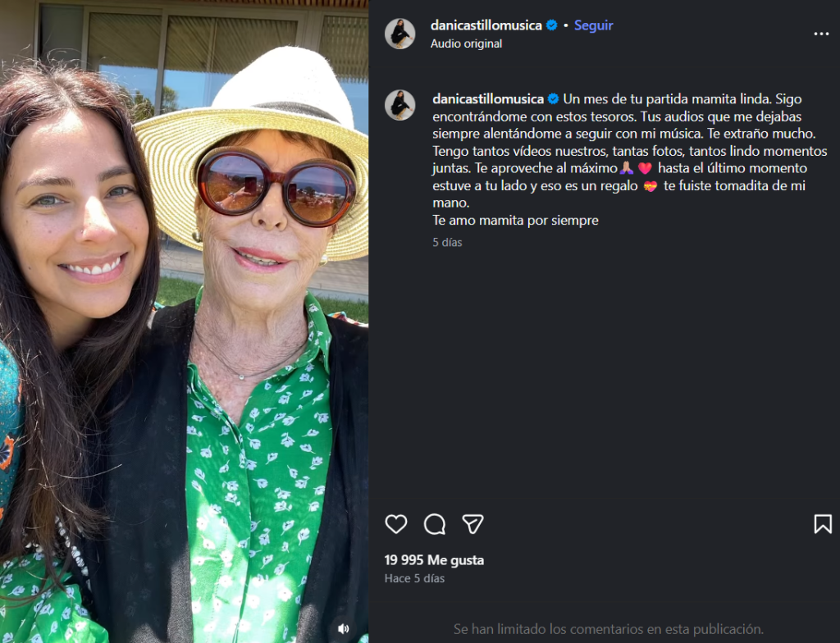The height and width of the screenshot is (643, 840).
Task: Open the Audio original link
Action: 466,43
